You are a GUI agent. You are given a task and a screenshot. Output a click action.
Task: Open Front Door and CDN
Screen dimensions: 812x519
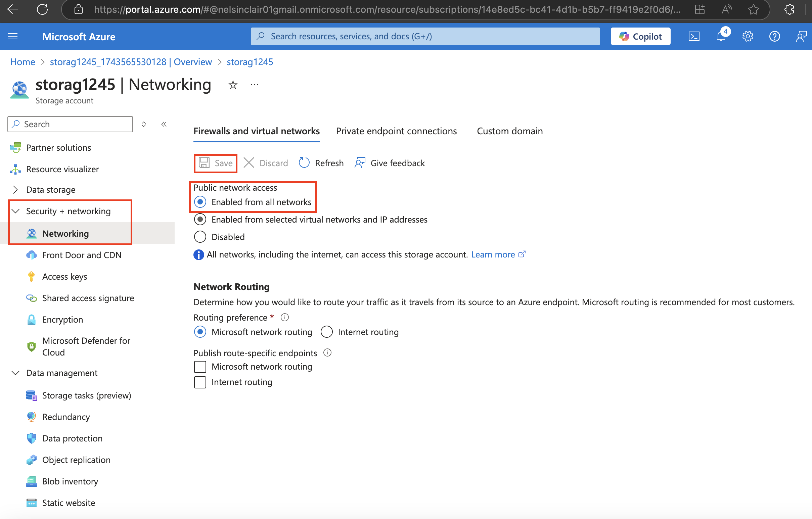point(82,255)
